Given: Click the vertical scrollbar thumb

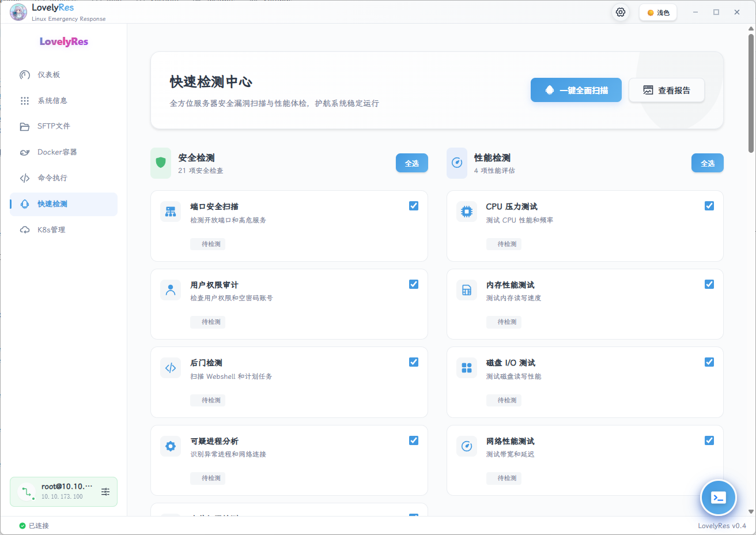Looking at the screenshot, I should [x=751, y=93].
